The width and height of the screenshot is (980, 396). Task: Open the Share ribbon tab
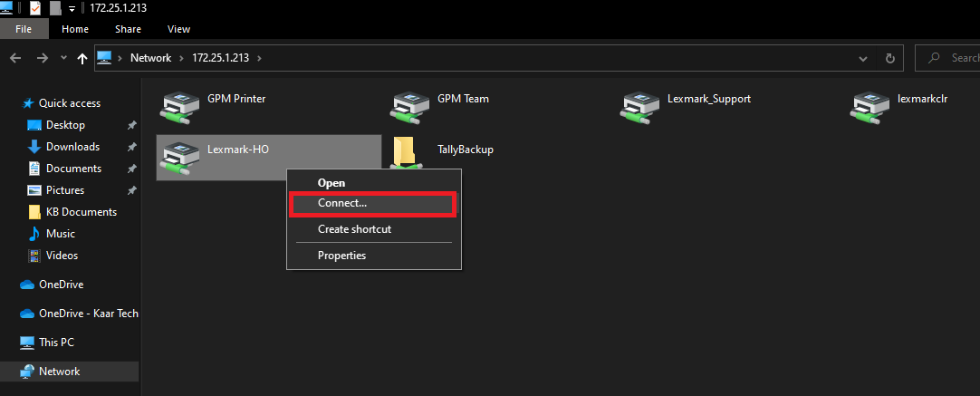tap(128, 29)
